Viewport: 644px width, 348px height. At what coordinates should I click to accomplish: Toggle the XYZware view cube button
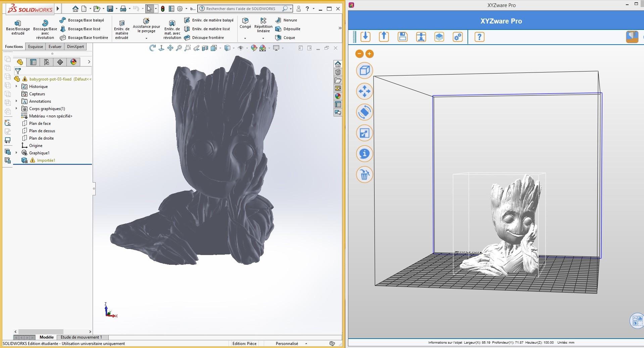(364, 70)
